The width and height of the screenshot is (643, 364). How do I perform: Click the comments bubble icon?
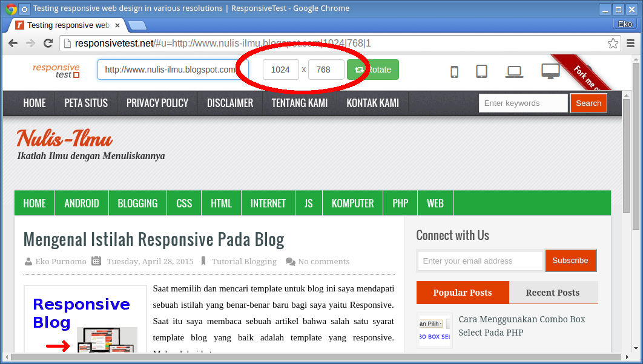pyautogui.click(x=291, y=261)
